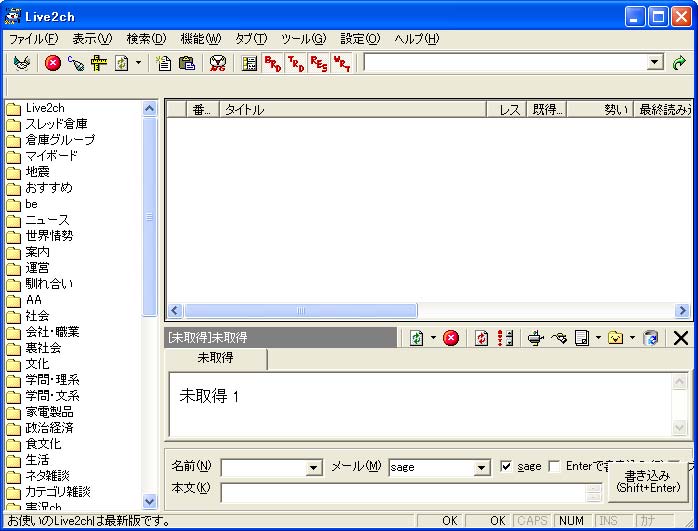This screenshot has width=698, height=531.
Task: Open the ツール(G) menu
Action: [x=303, y=39]
